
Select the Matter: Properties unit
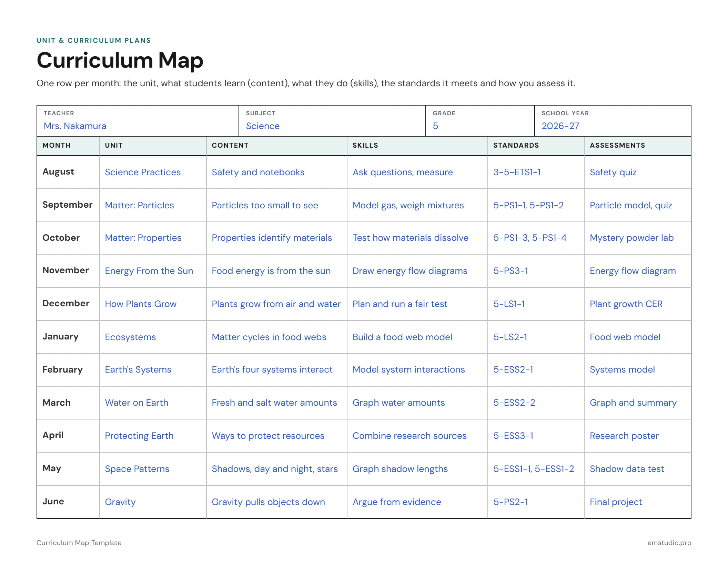[143, 238]
